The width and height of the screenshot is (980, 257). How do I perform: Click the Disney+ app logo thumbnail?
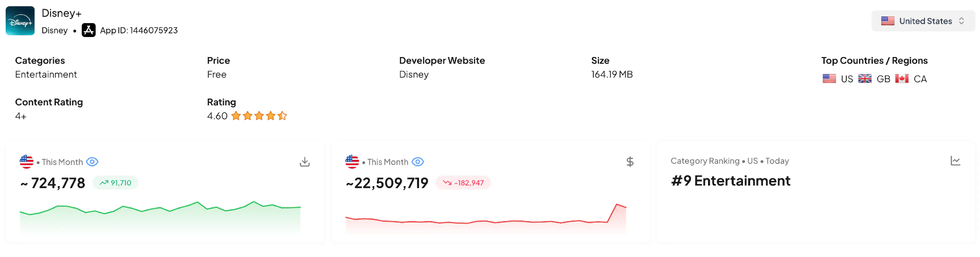point(20,21)
